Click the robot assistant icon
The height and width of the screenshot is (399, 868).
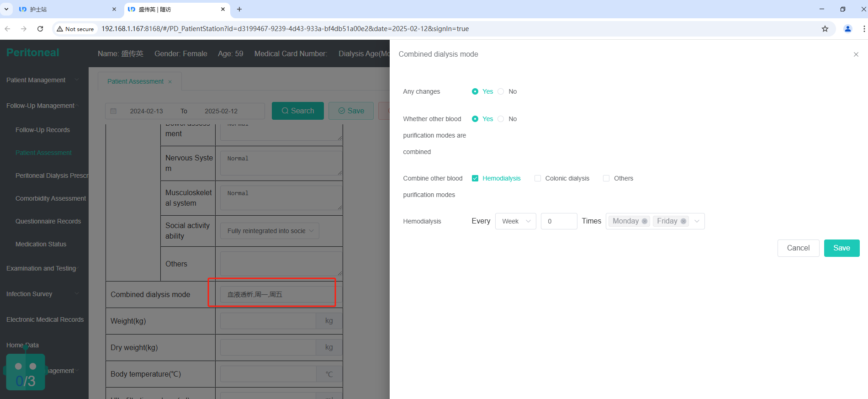point(26,372)
